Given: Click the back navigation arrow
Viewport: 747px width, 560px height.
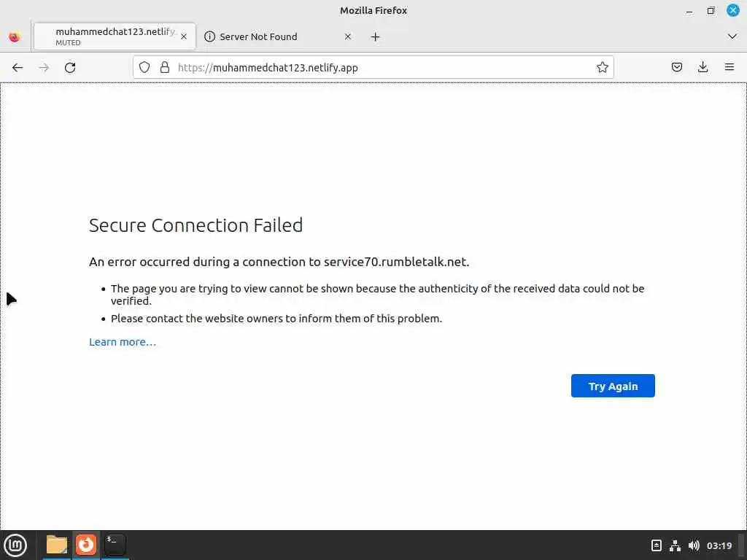Looking at the screenshot, I should (x=18, y=67).
